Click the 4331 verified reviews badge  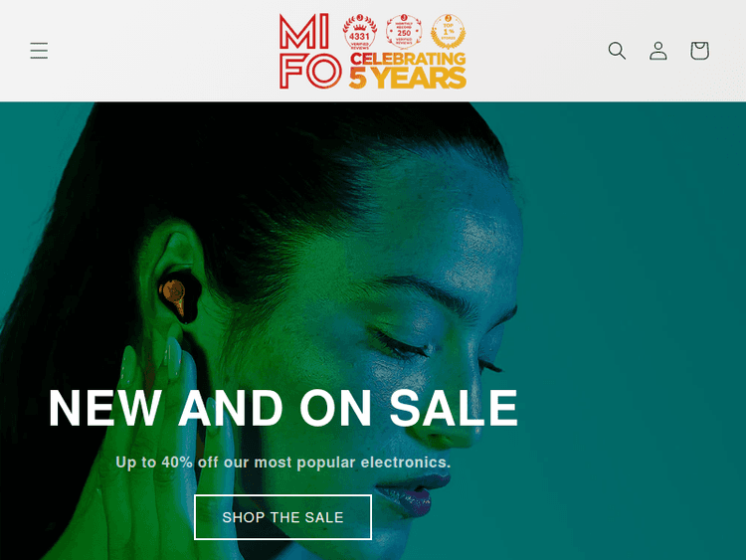[360, 33]
